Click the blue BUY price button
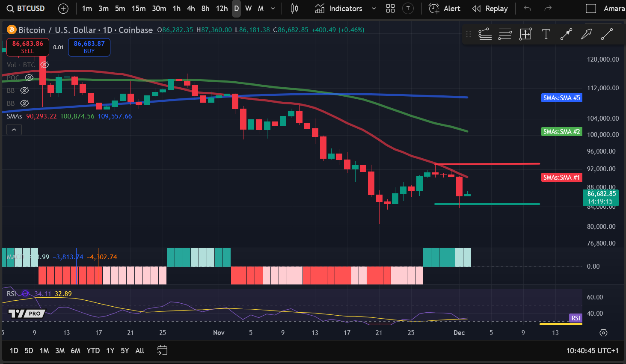The image size is (626, 364). point(89,47)
